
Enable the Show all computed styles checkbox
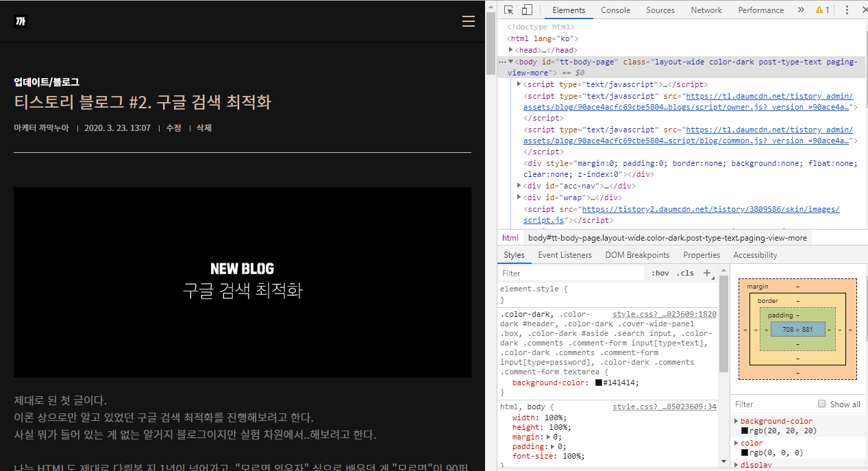[821, 404]
